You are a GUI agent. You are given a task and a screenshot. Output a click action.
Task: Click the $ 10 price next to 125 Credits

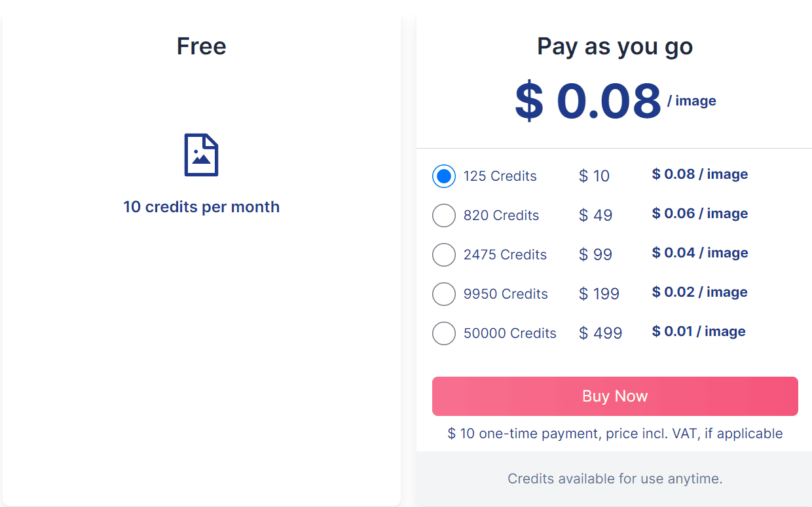(x=594, y=176)
